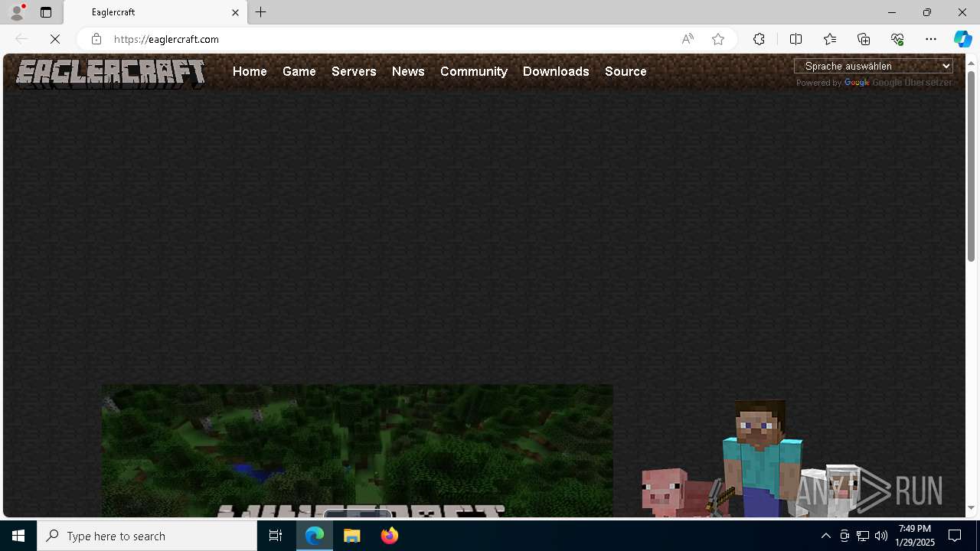Image resolution: width=980 pixels, height=551 pixels.
Task: Open the Home nav link
Action: click(x=250, y=71)
